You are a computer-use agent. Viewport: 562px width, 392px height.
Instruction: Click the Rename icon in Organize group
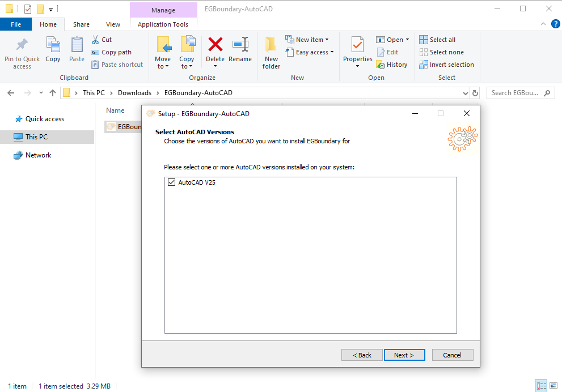(240, 44)
